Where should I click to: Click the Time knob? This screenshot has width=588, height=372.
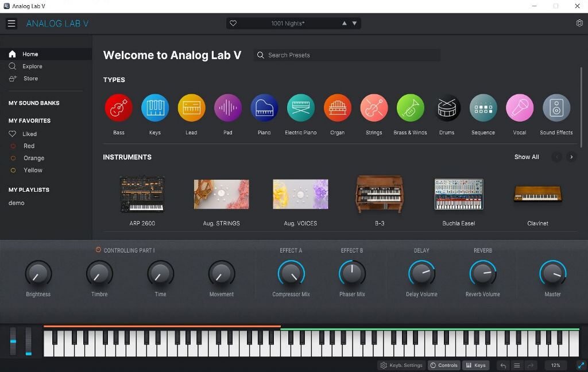161,274
